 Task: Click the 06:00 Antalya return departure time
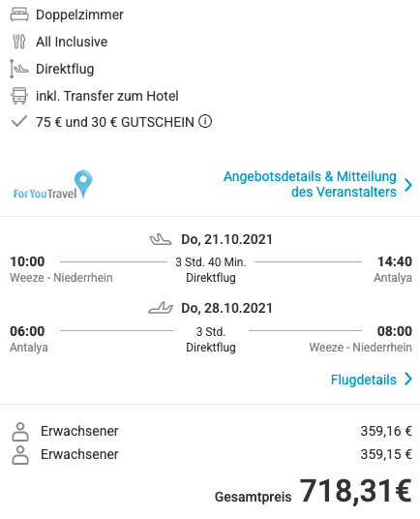27,331
